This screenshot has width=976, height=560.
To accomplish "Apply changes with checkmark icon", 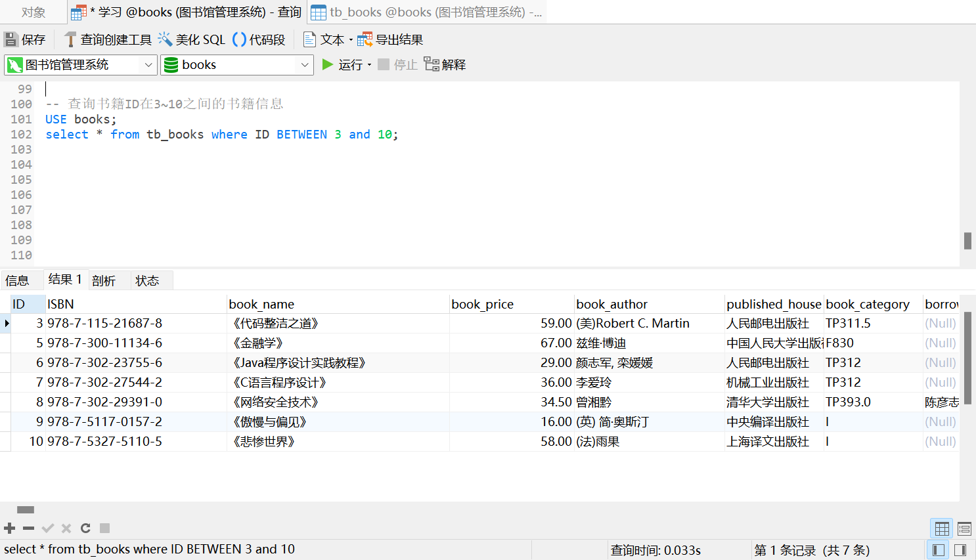I will 47,528.
